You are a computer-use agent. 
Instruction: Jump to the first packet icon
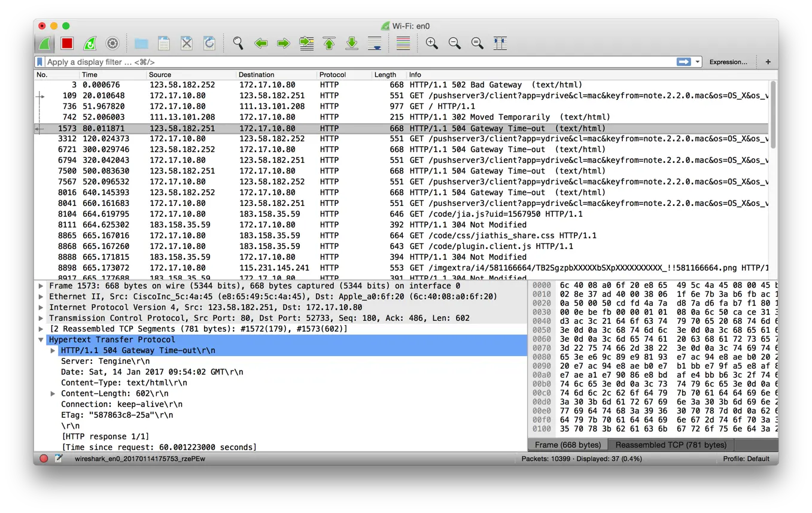[329, 43]
